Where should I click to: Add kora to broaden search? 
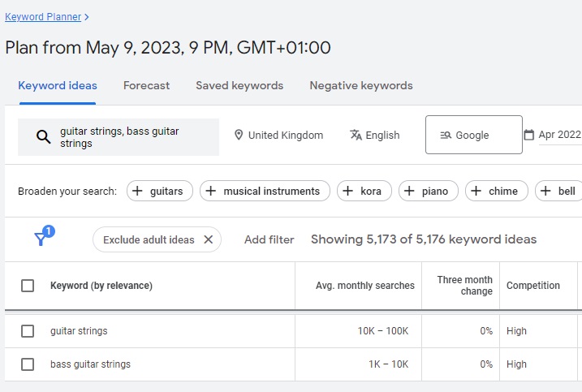click(x=364, y=192)
